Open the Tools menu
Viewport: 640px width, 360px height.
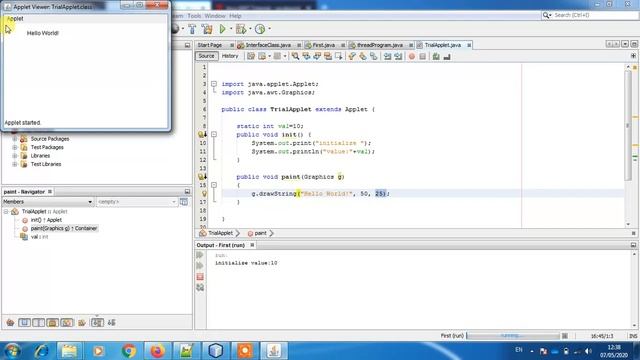[x=194, y=16]
